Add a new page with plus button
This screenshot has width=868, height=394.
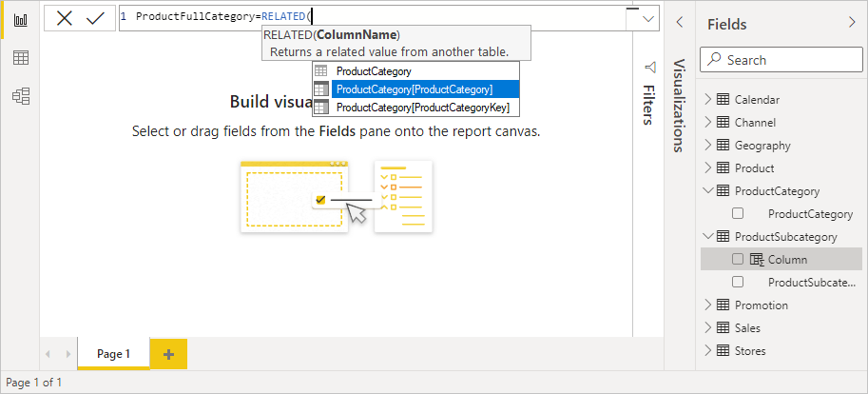point(169,354)
